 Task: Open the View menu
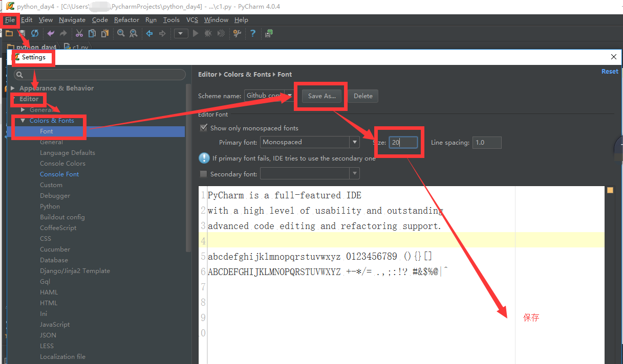coord(46,19)
